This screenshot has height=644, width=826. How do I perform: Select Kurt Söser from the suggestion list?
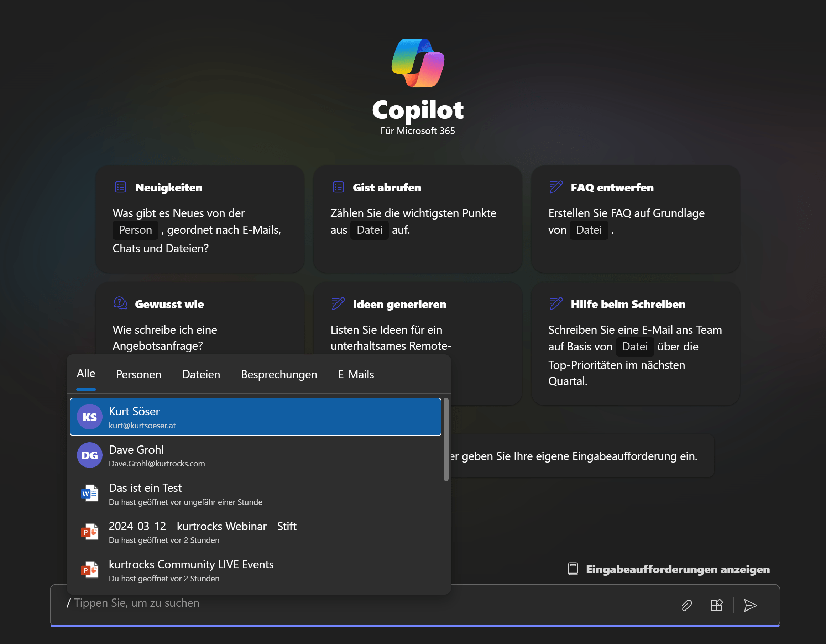pyautogui.click(x=256, y=417)
